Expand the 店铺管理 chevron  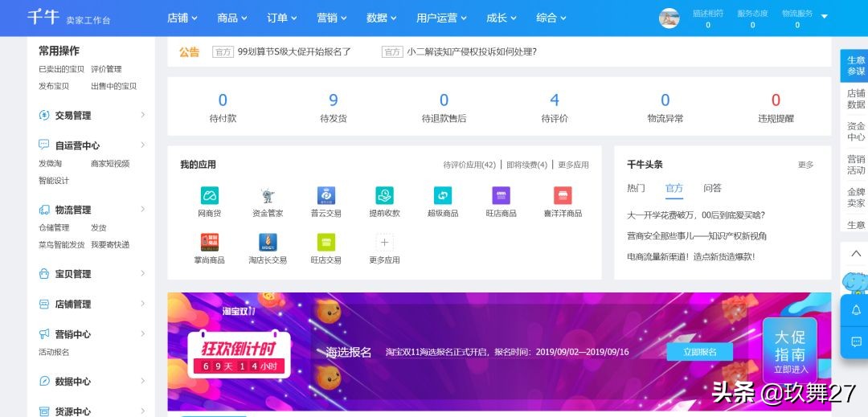pos(143,304)
